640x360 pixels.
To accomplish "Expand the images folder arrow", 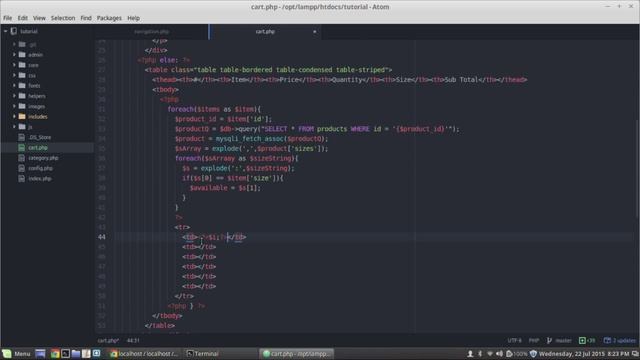I will pos(14,106).
